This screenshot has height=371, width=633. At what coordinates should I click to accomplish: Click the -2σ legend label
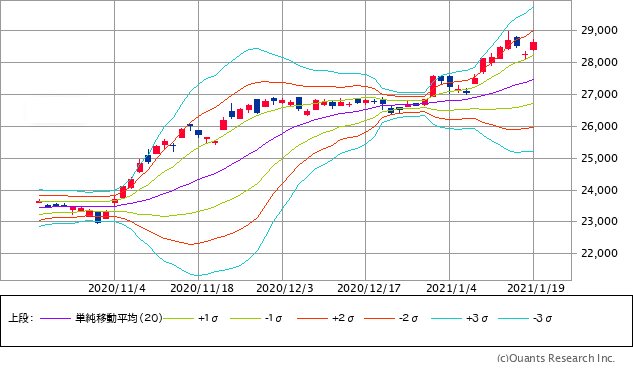pos(408,318)
